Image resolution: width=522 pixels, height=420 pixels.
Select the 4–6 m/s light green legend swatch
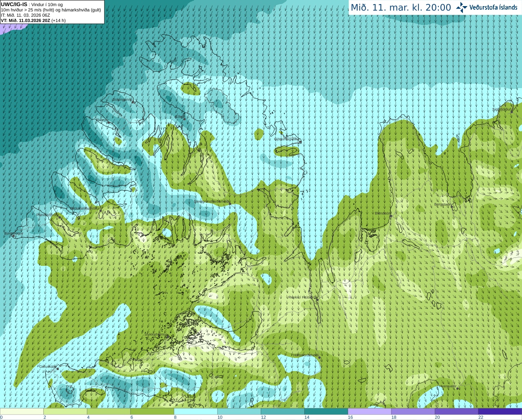tap(108, 411)
